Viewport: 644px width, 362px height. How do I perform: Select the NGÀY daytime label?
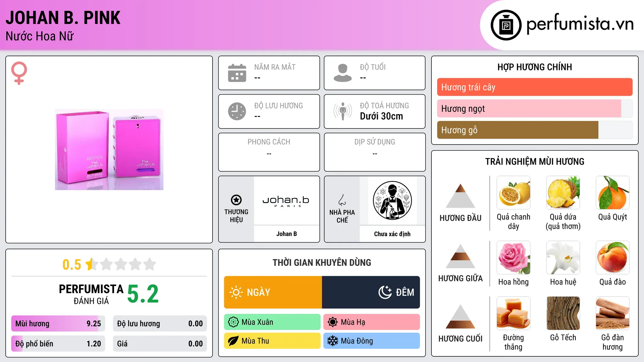[258, 292]
